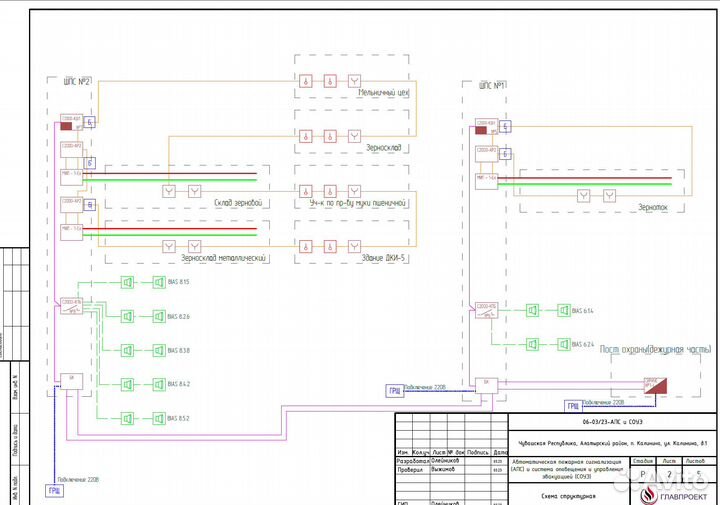The image size is (720, 505).
Task: Click the БК block inside ШПС №1
Action: pyautogui.click(x=484, y=383)
